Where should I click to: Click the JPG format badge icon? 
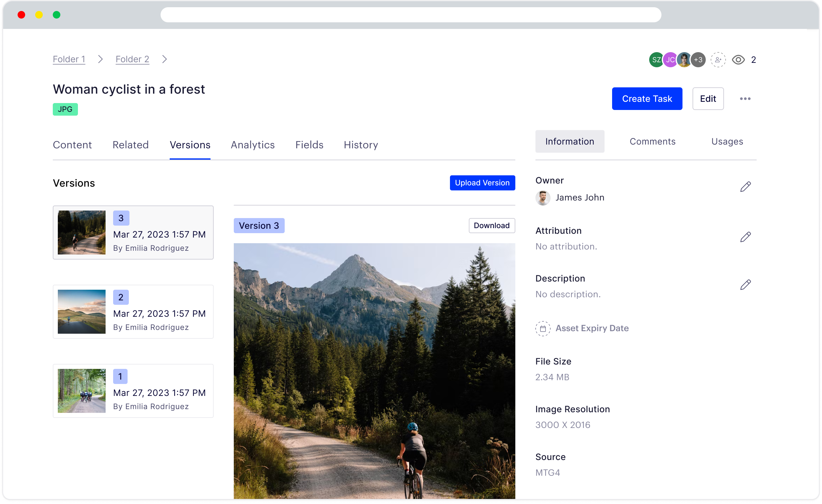pyautogui.click(x=65, y=109)
